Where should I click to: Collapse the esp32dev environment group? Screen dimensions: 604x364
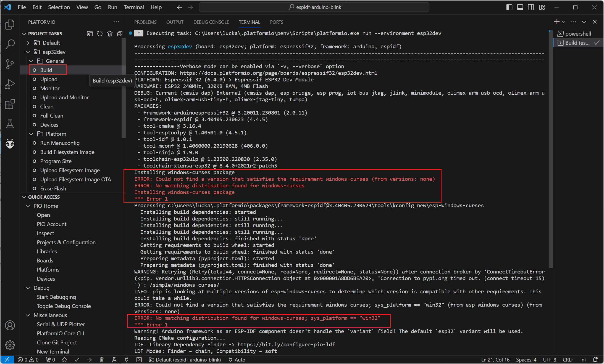(28, 52)
